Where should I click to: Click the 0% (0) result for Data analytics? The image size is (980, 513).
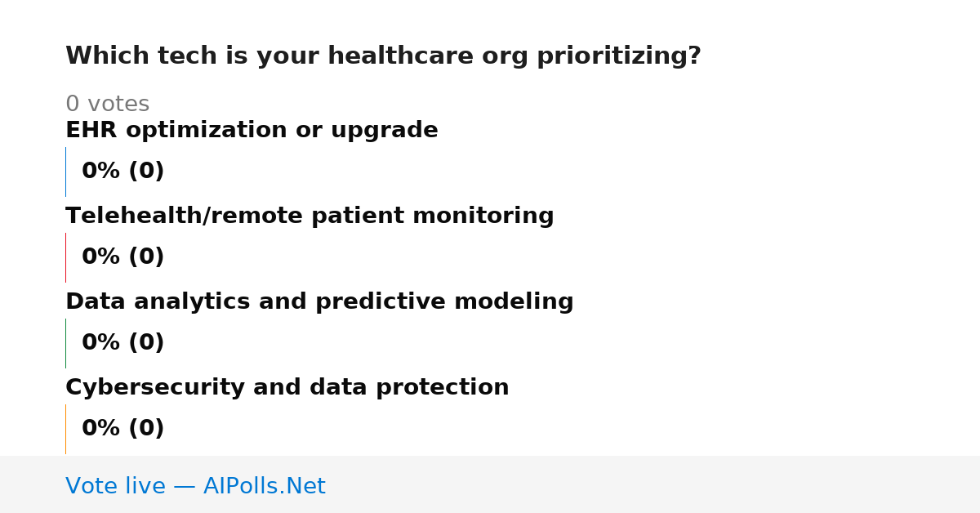(x=122, y=343)
